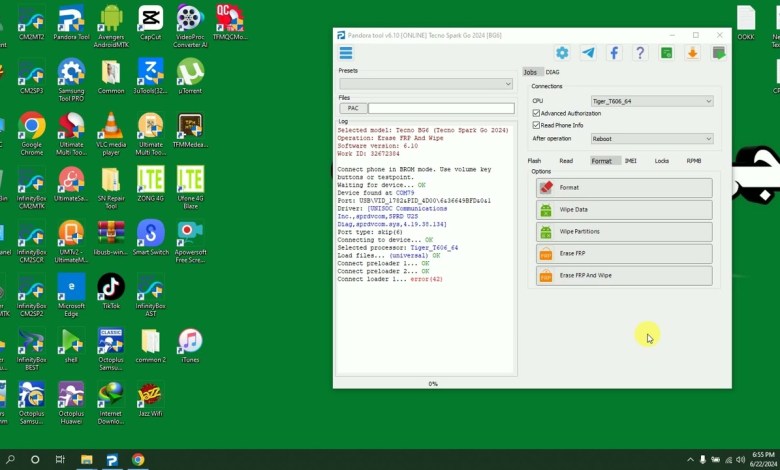
Task: Open CapCut desktop icon
Action: (150, 23)
